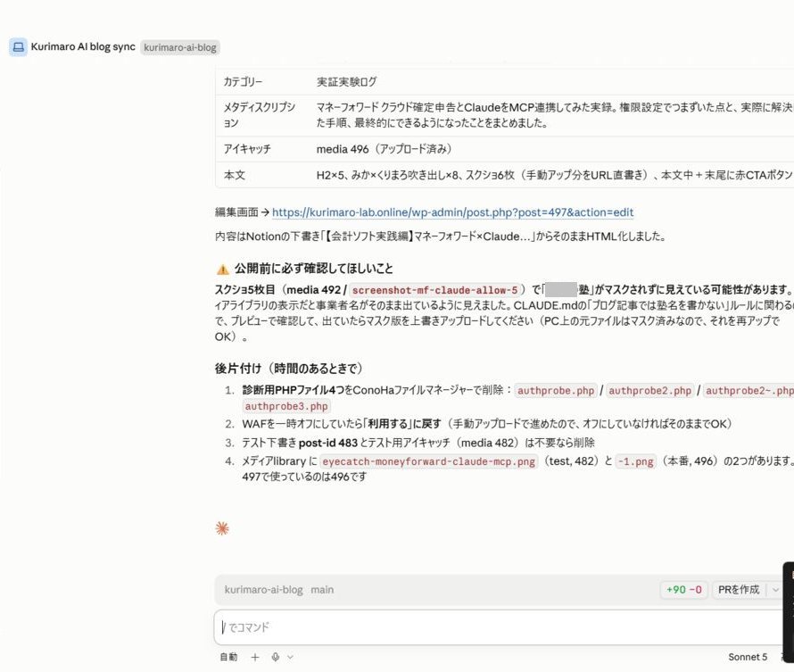Open the wp-admin post.php edit link
The height and width of the screenshot is (672, 794).
(452, 212)
